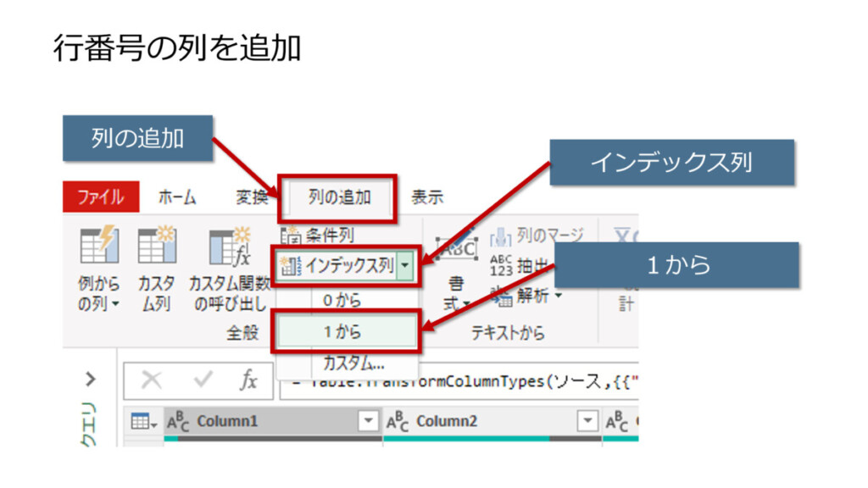Image resolution: width=868 pixels, height=488 pixels.
Task: Click the 例からの列 (Column From Examples) icon
Action: tap(99, 247)
